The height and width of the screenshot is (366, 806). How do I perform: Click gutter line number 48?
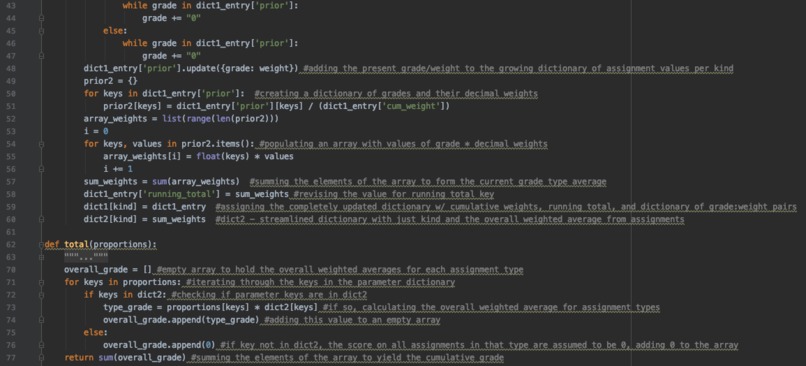pyautogui.click(x=11, y=68)
